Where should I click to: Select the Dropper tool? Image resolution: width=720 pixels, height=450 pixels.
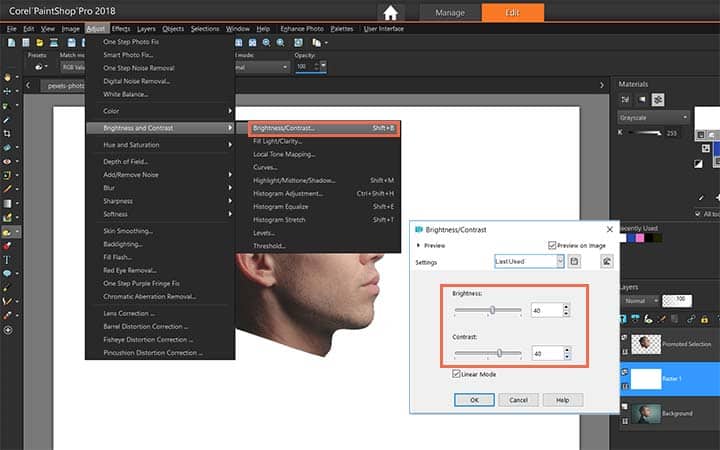[x=7, y=120]
